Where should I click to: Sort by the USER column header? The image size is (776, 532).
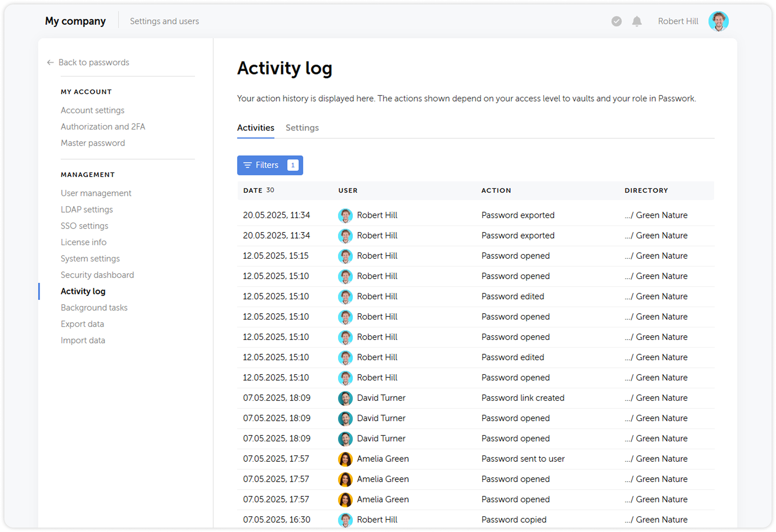coord(347,190)
